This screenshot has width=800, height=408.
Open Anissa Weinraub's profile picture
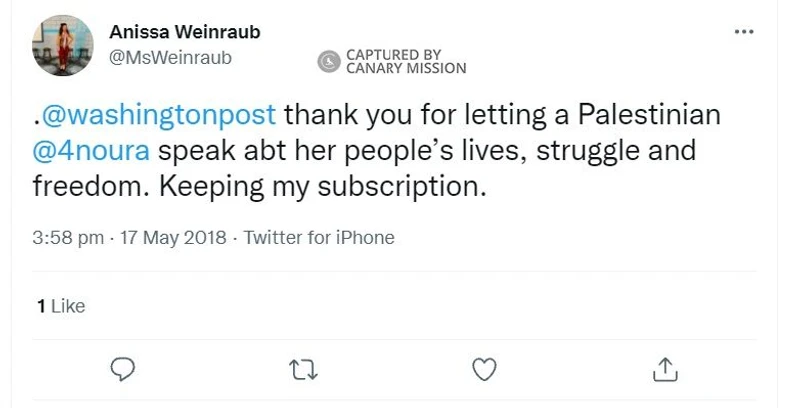coord(54,46)
